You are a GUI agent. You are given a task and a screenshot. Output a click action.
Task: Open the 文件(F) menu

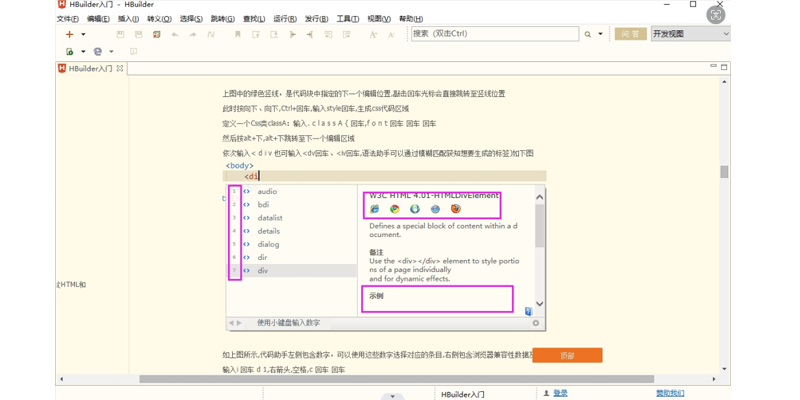click(67, 19)
